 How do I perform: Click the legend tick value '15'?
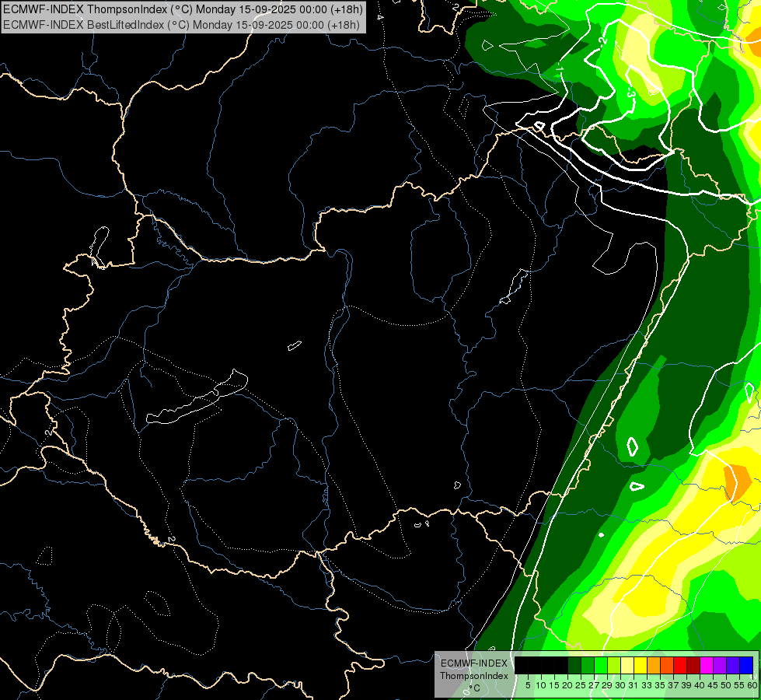coord(555,685)
